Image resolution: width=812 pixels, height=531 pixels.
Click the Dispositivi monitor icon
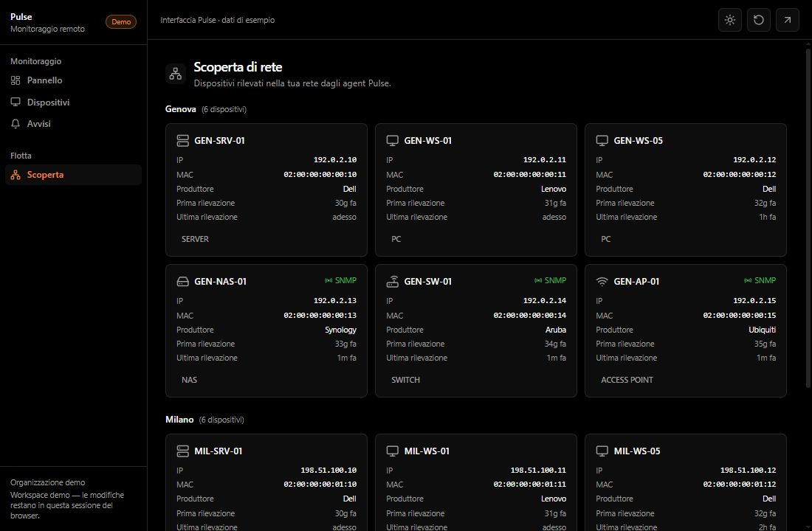pos(16,102)
